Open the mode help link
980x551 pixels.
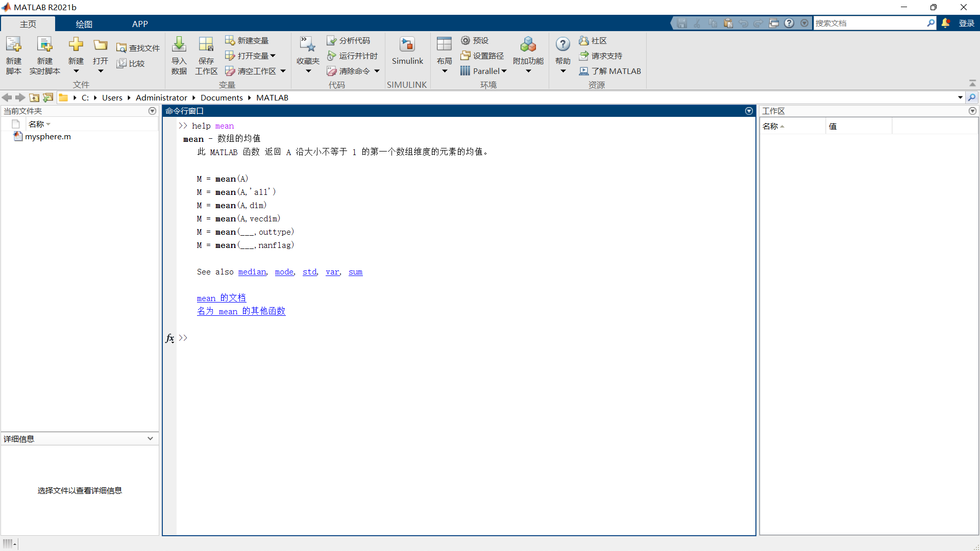coord(284,272)
